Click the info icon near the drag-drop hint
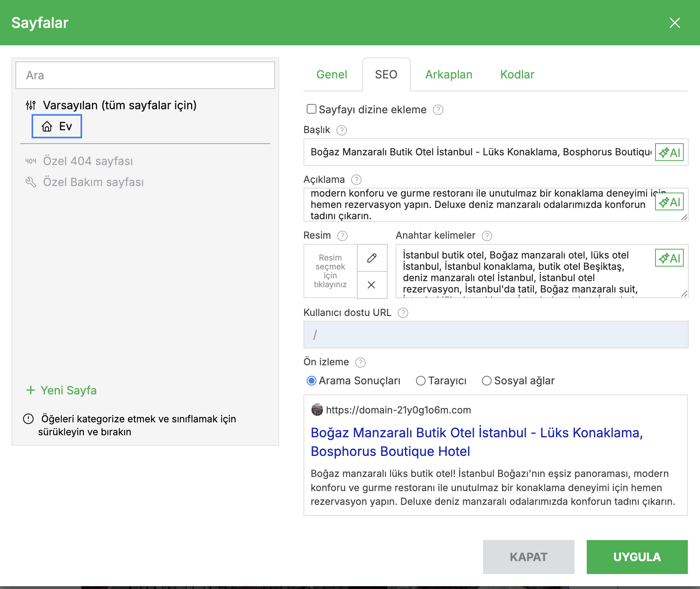Viewport: 700px width, 589px height. [x=28, y=419]
